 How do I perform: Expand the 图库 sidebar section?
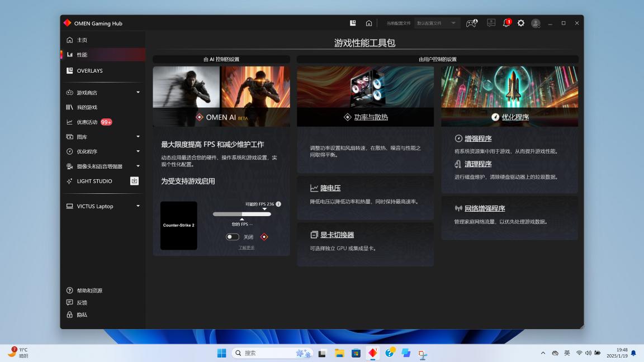tap(138, 137)
